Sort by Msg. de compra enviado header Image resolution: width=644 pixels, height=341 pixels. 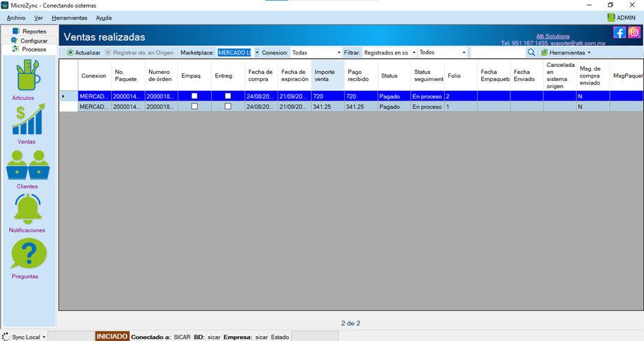coord(593,75)
